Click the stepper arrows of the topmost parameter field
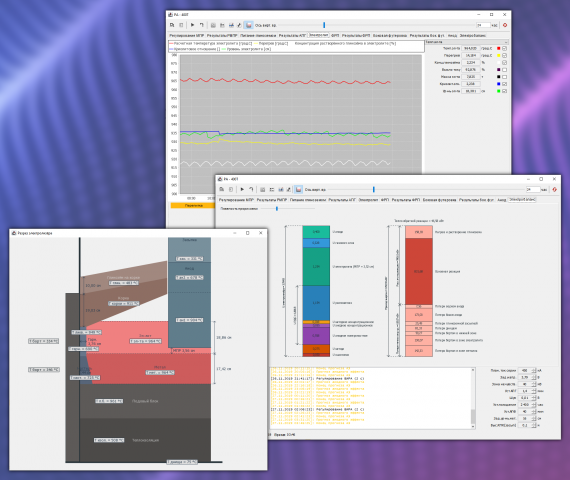The height and width of the screenshot is (480, 570). tap(534, 370)
